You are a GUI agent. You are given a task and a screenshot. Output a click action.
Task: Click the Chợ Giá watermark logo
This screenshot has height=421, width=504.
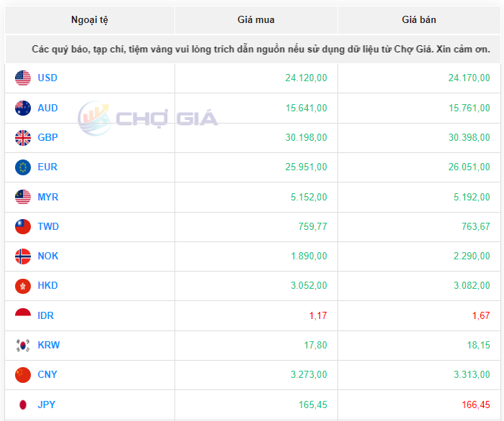pyautogui.click(x=148, y=116)
